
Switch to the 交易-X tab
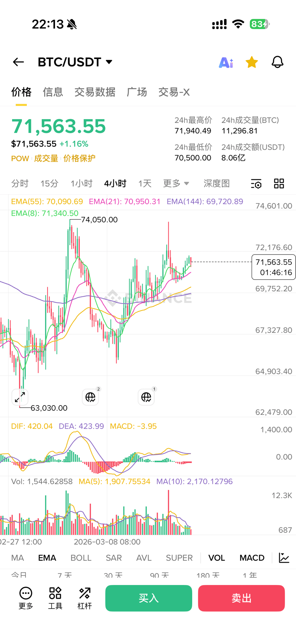coord(174,92)
